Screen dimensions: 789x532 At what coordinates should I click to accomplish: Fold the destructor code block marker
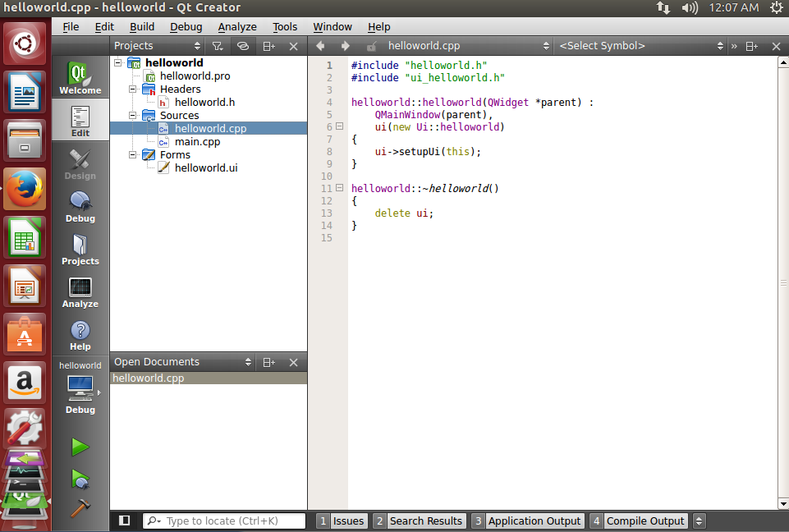tap(340, 188)
